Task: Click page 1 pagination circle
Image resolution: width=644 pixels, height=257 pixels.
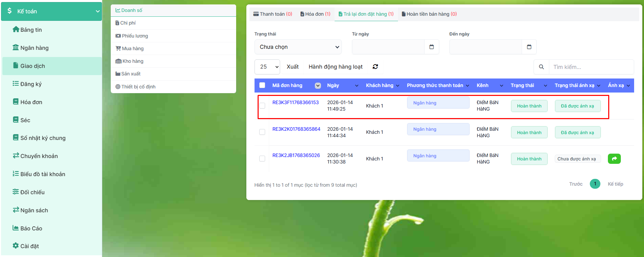Action: click(595, 184)
